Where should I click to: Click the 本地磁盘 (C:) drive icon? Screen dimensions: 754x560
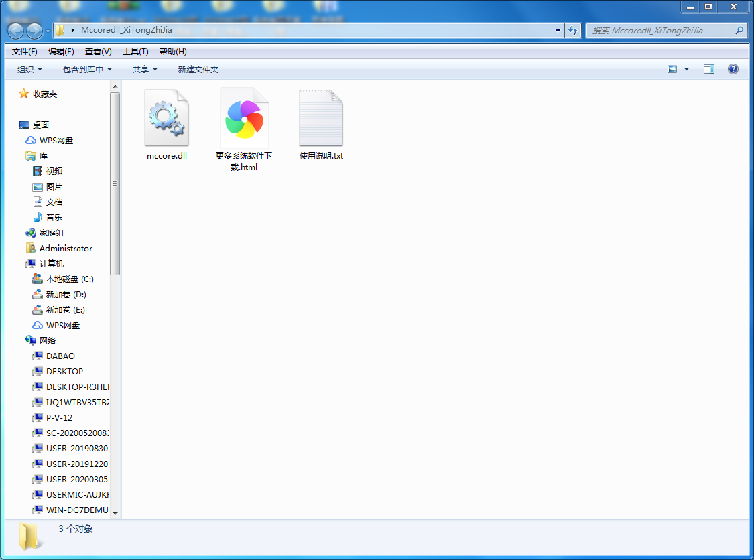(x=38, y=279)
